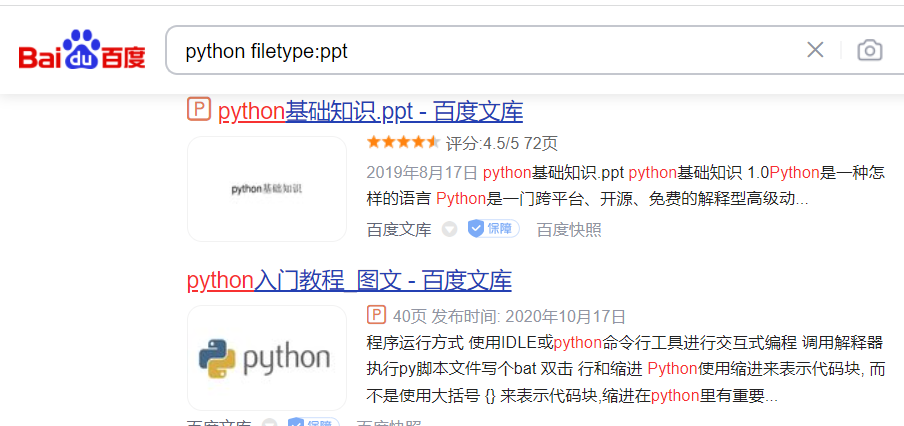Clear the search query with X icon
This screenshot has width=904, height=426.
[x=815, y=50]
